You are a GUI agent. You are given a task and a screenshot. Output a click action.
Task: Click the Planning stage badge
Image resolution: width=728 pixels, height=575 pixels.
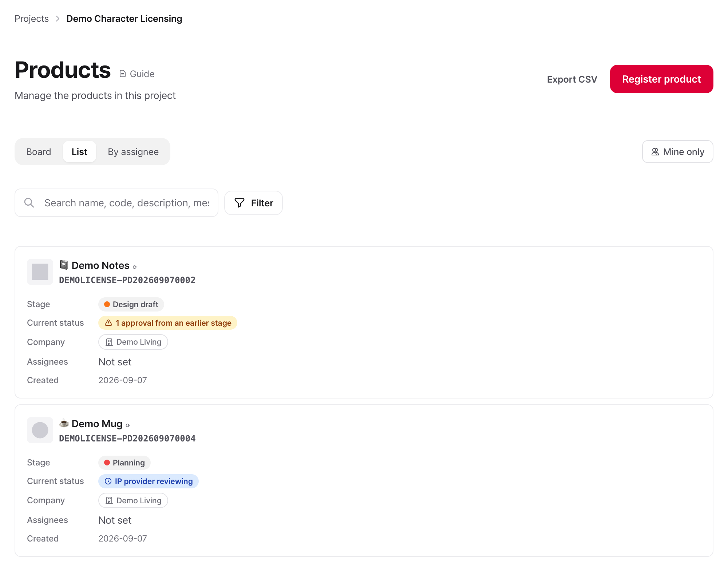point(124,463)
